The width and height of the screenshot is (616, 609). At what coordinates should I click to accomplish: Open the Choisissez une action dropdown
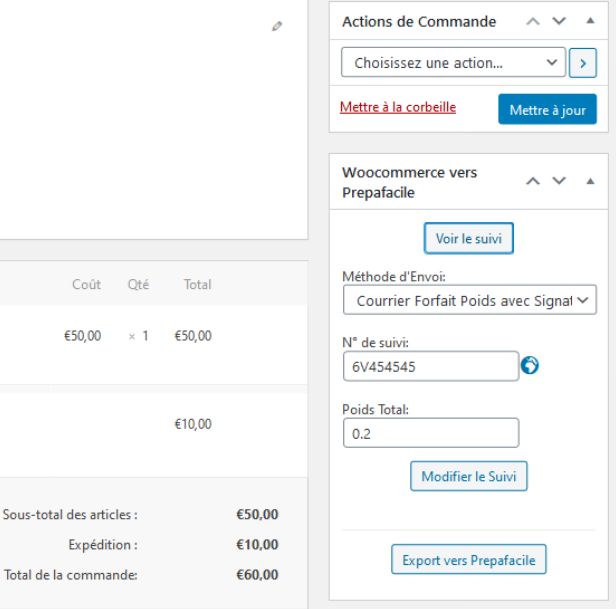pos(453,62)
